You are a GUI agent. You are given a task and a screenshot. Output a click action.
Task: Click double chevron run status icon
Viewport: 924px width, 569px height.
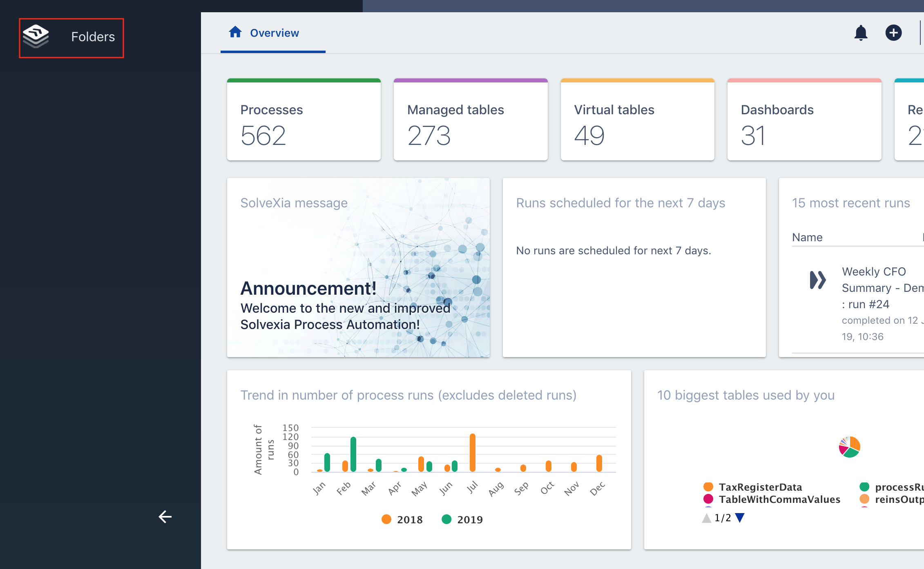coord(817,280)
